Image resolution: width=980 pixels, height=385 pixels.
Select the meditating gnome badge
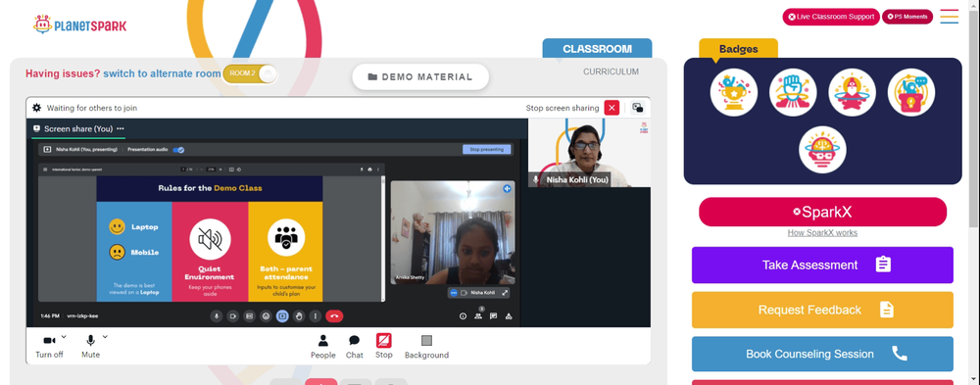pyautogui.click(x=852, y=92)
